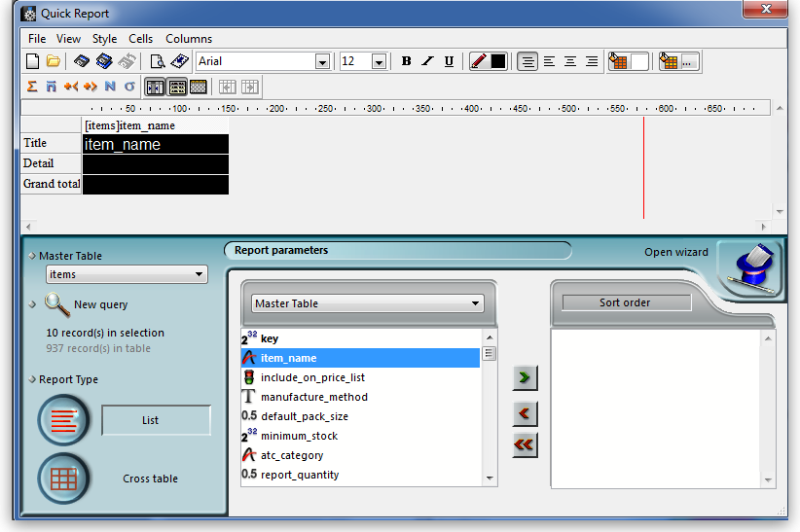
Task: Click the black text color swatch
Action: click(x=498, y=61)
